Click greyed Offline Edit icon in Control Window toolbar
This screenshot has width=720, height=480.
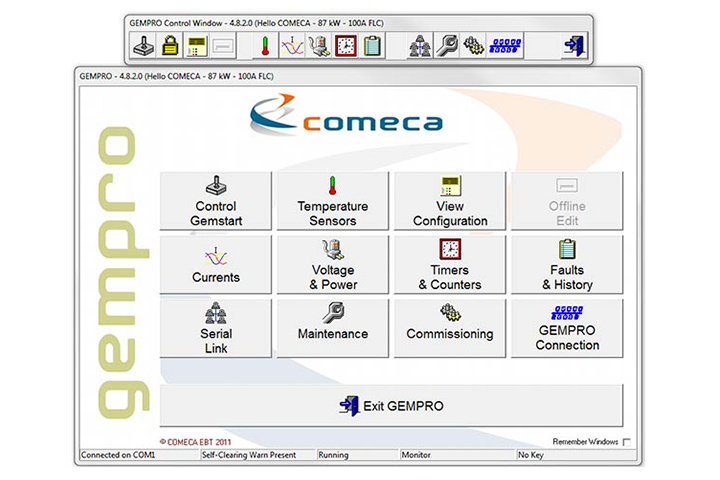click(223, 45)
